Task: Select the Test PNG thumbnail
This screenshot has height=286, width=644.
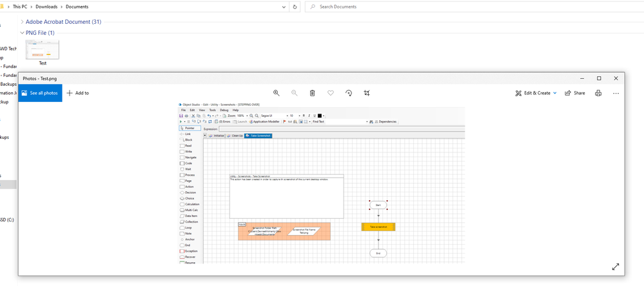Action: [42, 51]
